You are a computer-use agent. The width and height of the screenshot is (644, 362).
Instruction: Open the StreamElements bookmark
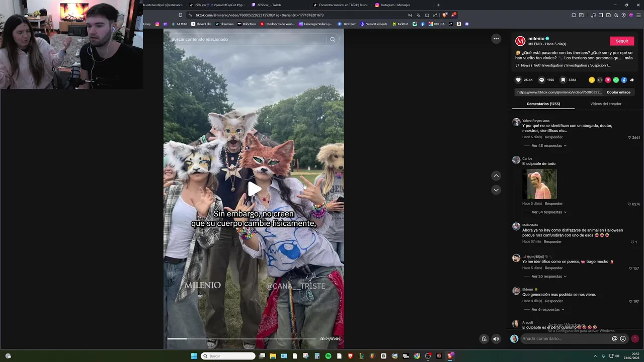374,24
